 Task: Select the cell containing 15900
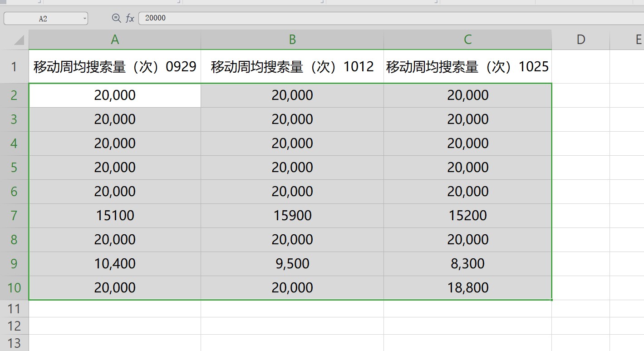tap(292, 215)
